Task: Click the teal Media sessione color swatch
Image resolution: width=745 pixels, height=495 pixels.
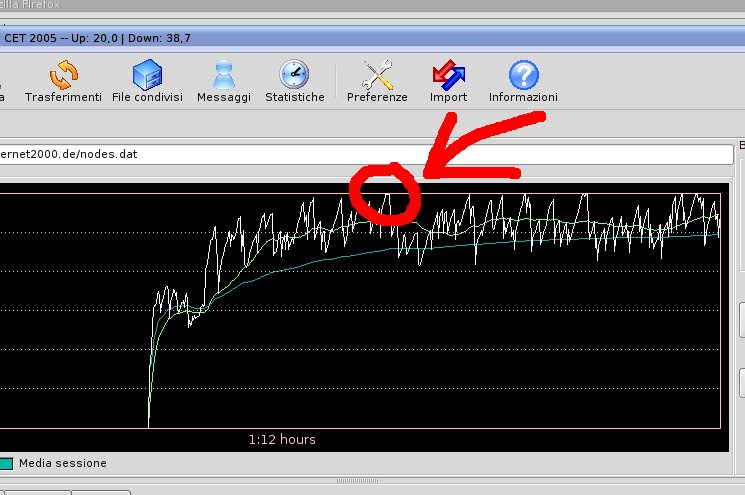Action: coord(6,464)
